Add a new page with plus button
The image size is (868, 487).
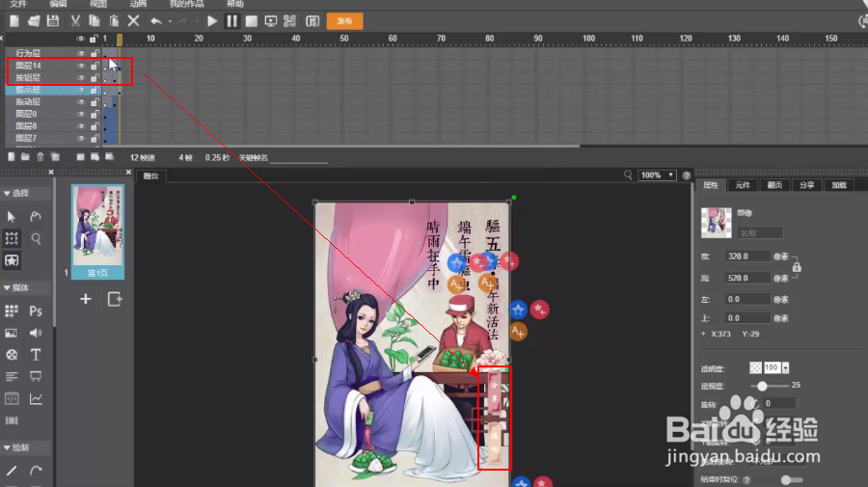(85, 299)
